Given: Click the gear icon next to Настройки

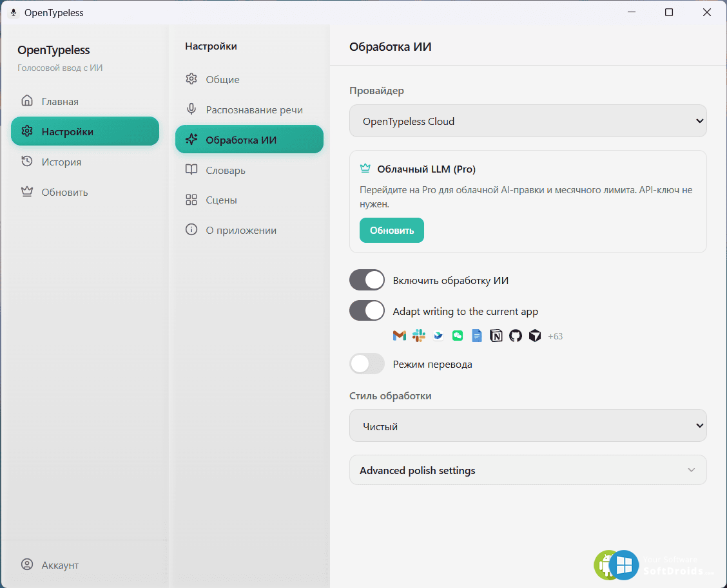Looking at the screenshot, I should click(27, 131).
